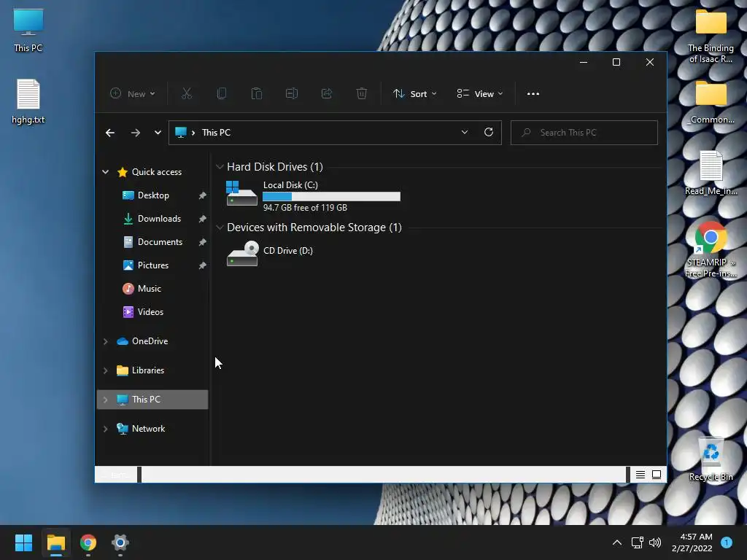Open Pictures in sidebar

pyautogui.click(x=153, y=265)
